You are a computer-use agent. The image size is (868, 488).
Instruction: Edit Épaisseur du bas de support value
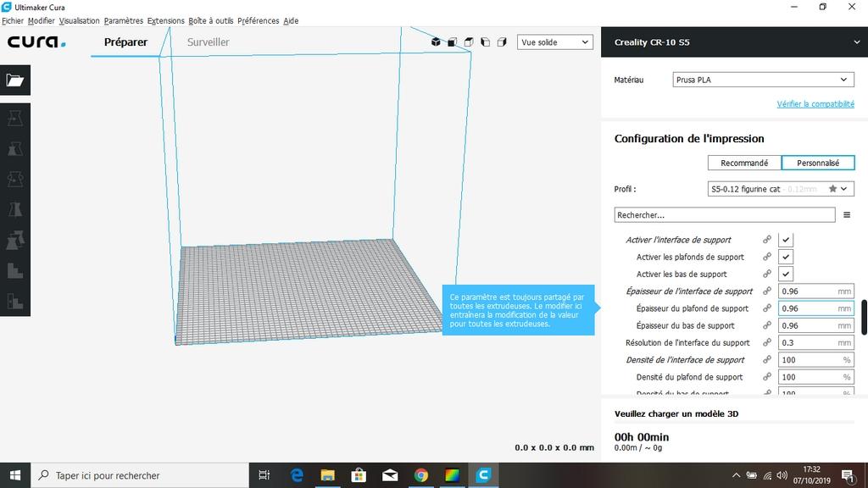pos(816,325)
